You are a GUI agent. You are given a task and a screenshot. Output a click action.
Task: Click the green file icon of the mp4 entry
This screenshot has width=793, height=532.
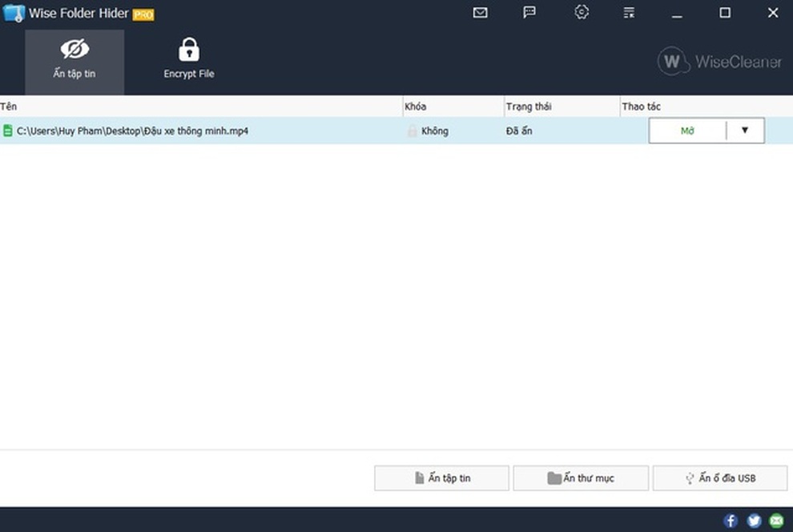click(7, 131)
